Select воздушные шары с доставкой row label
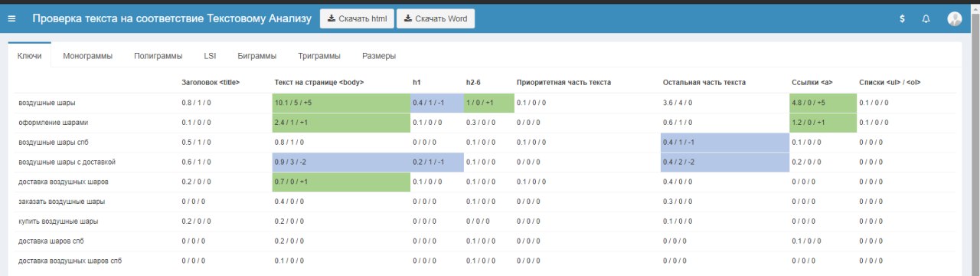Screen dimensions: 980x276 (x=67, y=163)
